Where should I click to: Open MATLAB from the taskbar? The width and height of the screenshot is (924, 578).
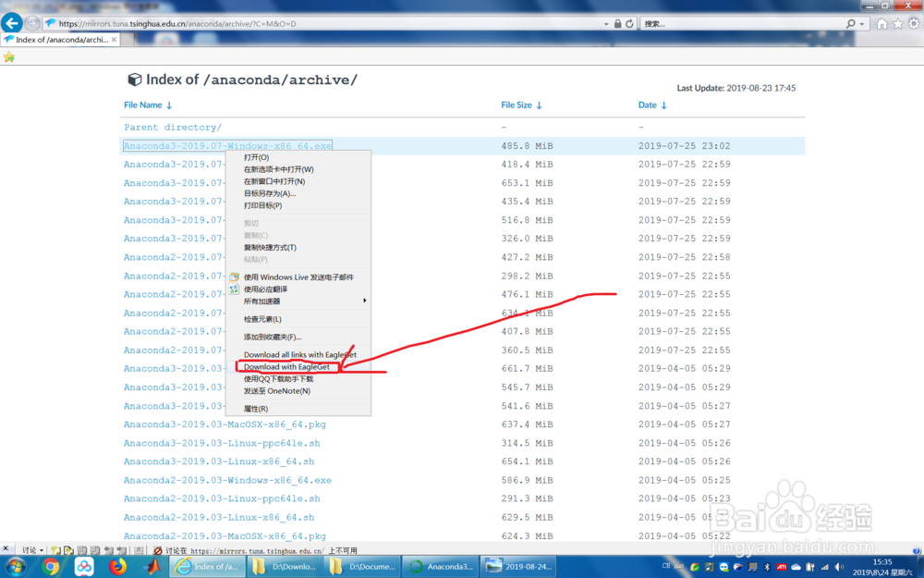click(x=152, y=567)
